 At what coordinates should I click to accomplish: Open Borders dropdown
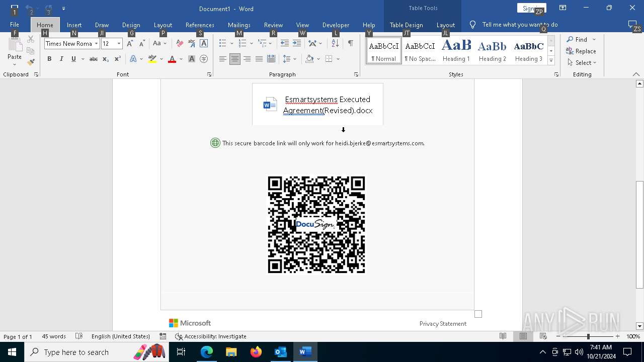tap(338, 59)
